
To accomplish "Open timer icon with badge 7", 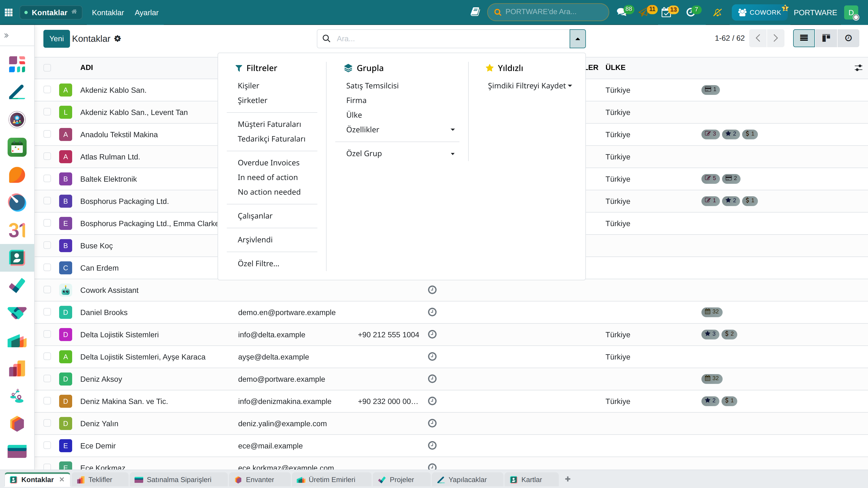I will (690, 12).
